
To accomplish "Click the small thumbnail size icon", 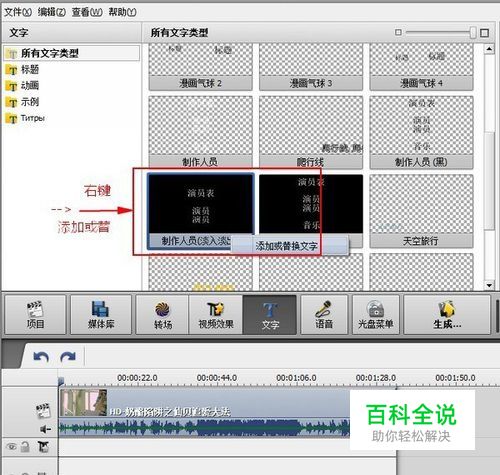I will pos(398,32).
